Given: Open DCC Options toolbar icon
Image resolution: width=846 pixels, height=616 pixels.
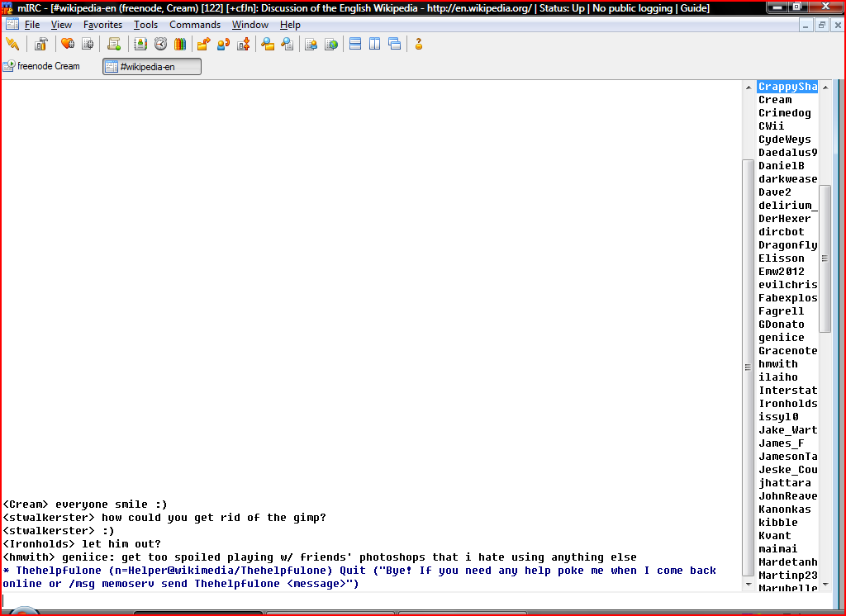Looking at the screenshot, I should (244, 45).
